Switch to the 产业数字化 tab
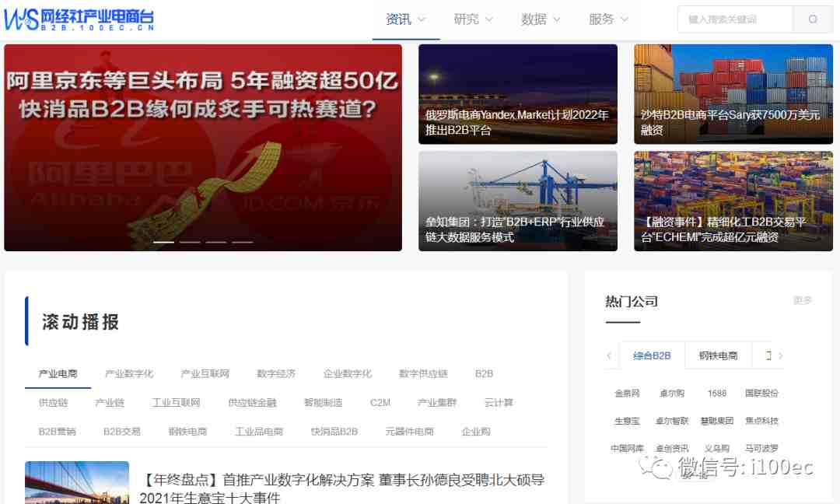This screenshot has width=840, height=504. click(x=129, y=373)
